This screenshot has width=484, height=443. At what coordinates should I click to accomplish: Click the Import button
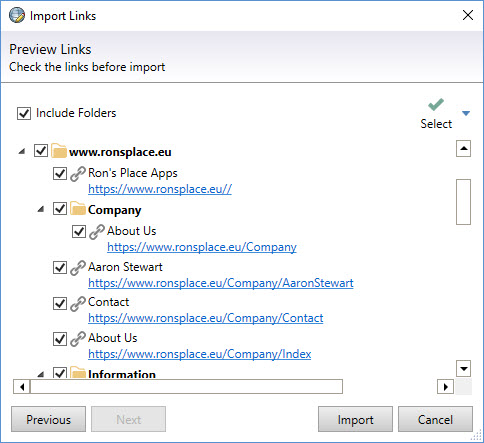click(355, 419)
